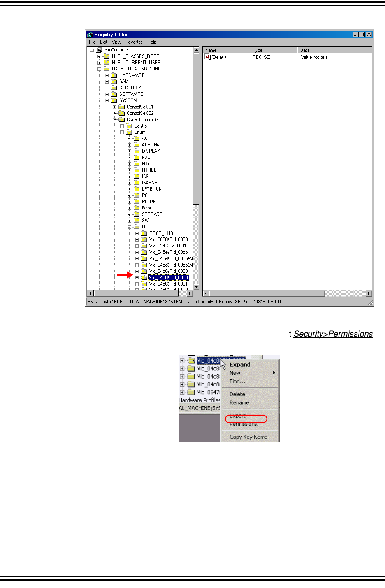Collapse the Enum key branch
The image size is (385, 588).
coord(122,132)
